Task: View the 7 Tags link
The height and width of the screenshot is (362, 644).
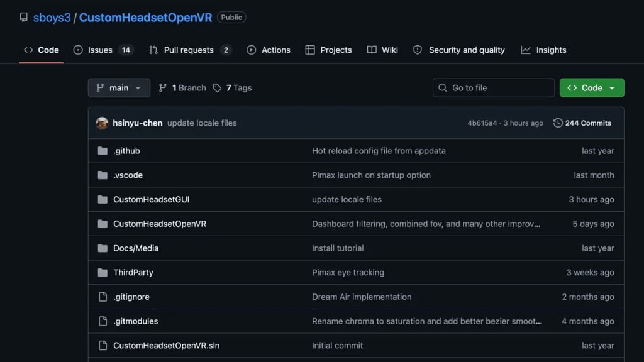Action: (x=232, y=88)
